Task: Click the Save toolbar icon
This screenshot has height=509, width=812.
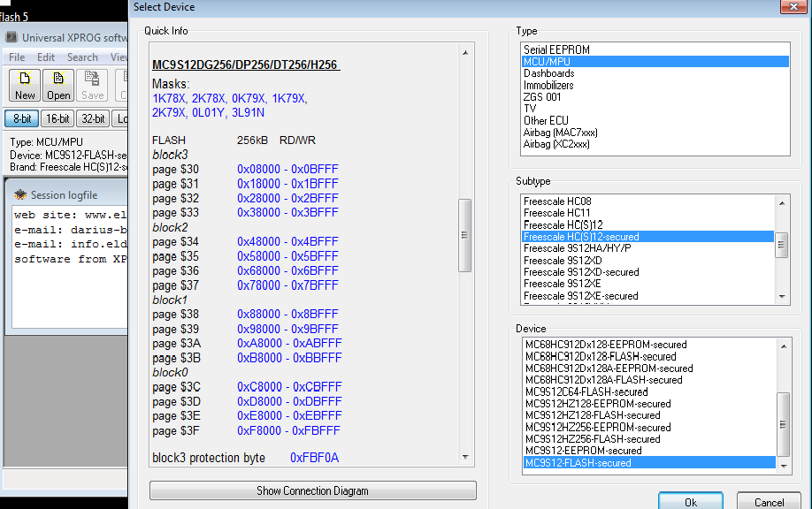Action: click(92, 86)
